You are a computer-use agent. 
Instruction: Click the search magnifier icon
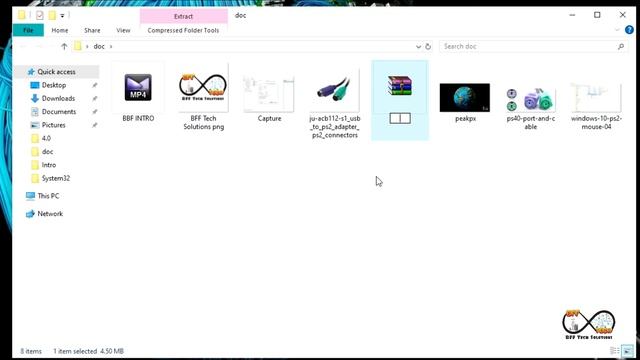621,47
